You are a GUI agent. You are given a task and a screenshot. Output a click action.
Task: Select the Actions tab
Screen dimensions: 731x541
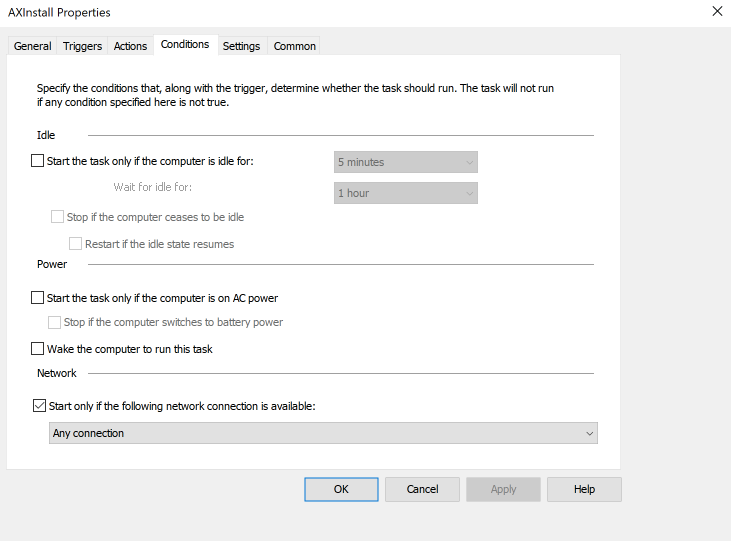tap(130, 46)
